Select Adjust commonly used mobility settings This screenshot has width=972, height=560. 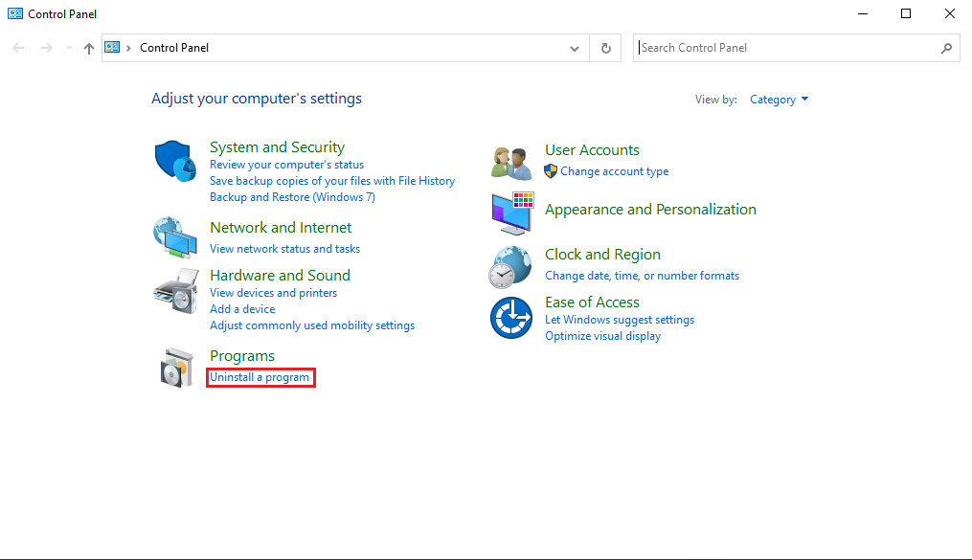[x=312, y=325]
